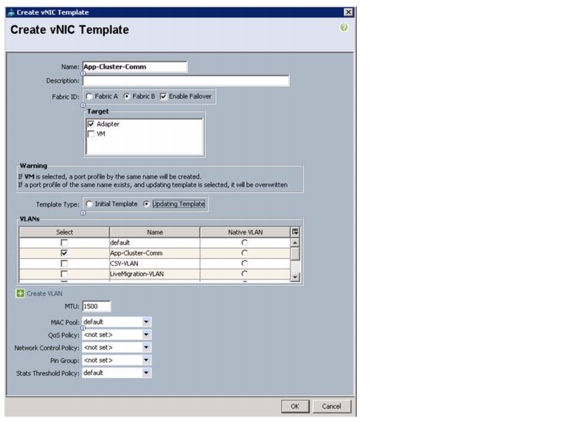The image size is (576, 422).
Task: Click the title bar application icon
Action: point(11,12)
